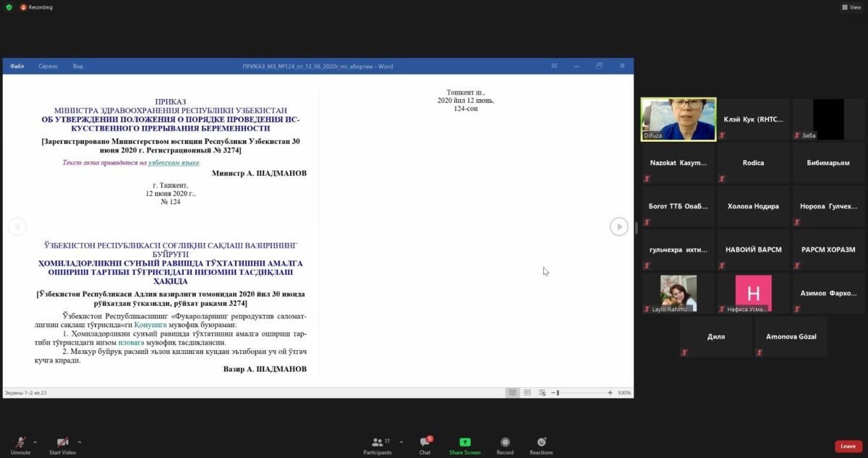The height and width of the screenshot is (458, 868).
Task: Follow the 'узбекском языке' hyperlink
Action: (174, 163)
